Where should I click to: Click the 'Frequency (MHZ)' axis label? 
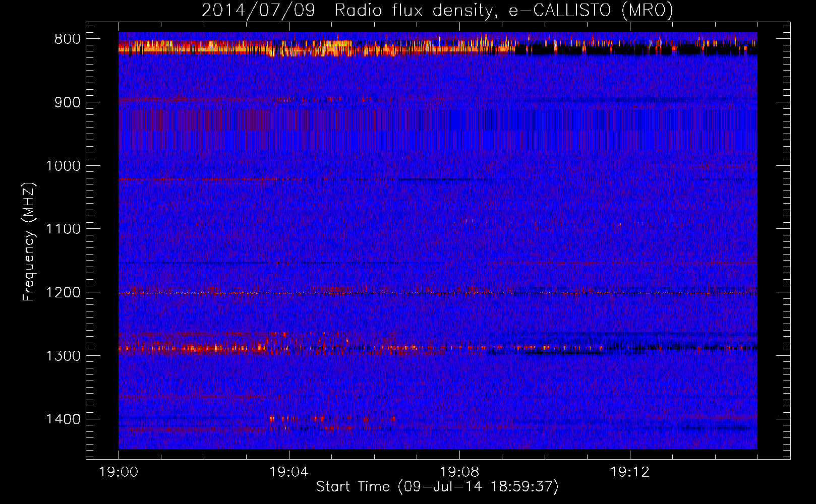coord(29,242)
